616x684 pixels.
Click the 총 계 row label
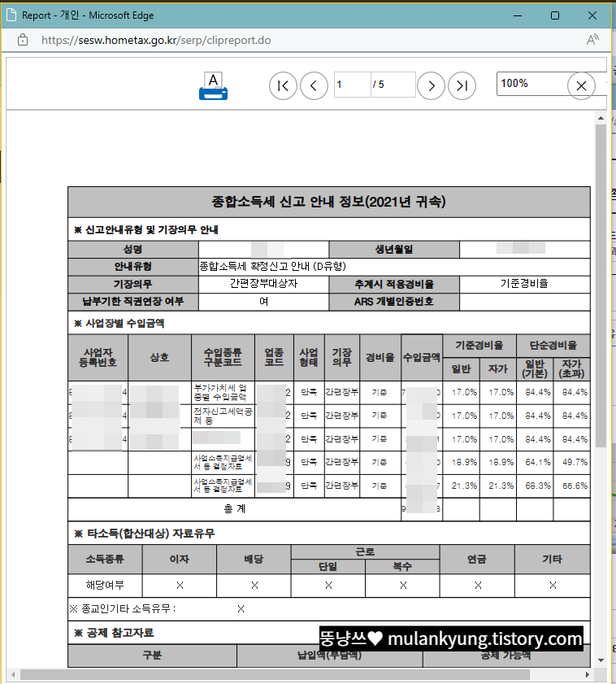(x=235, y=509)
